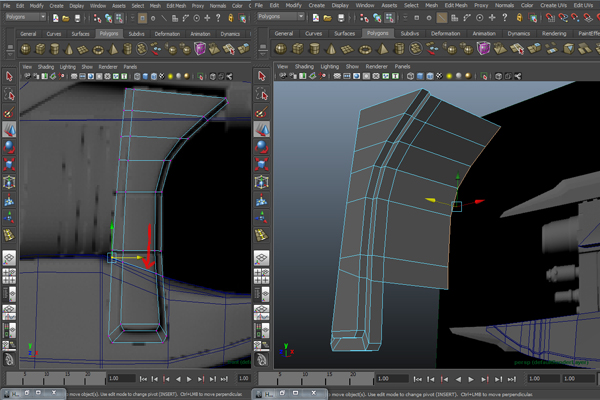The image size is (600, 400).
Task: Play forward in right window playback controls
Action: (471, 379)
